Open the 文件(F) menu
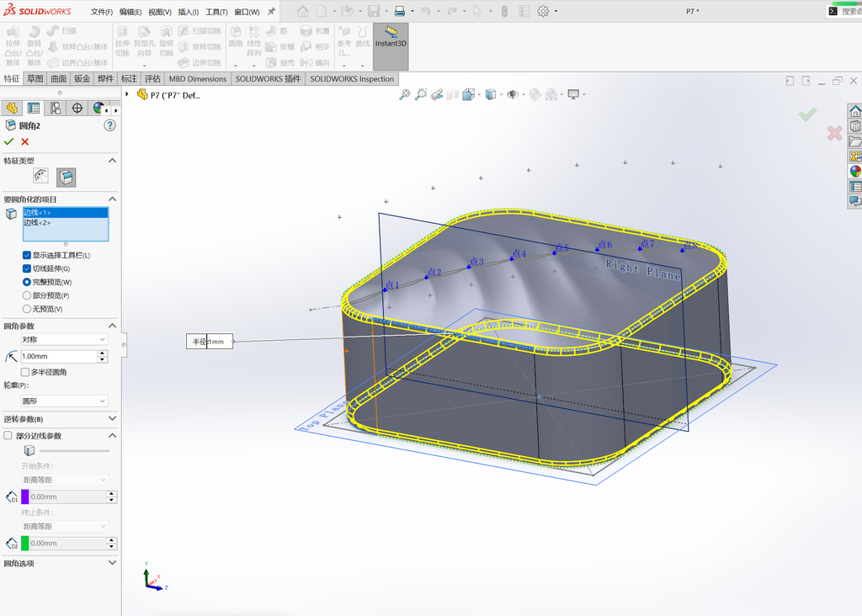This screenshot has height=616, width=862. tap(102, 12)
